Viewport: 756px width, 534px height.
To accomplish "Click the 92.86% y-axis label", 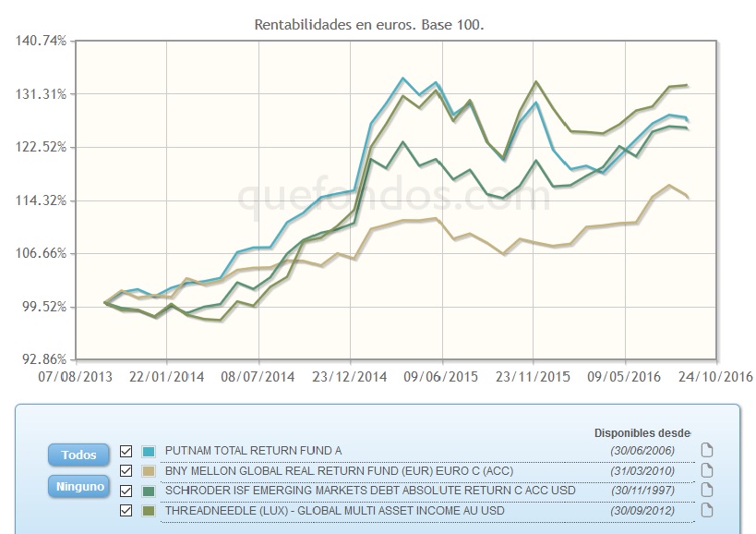I will 44,358.
